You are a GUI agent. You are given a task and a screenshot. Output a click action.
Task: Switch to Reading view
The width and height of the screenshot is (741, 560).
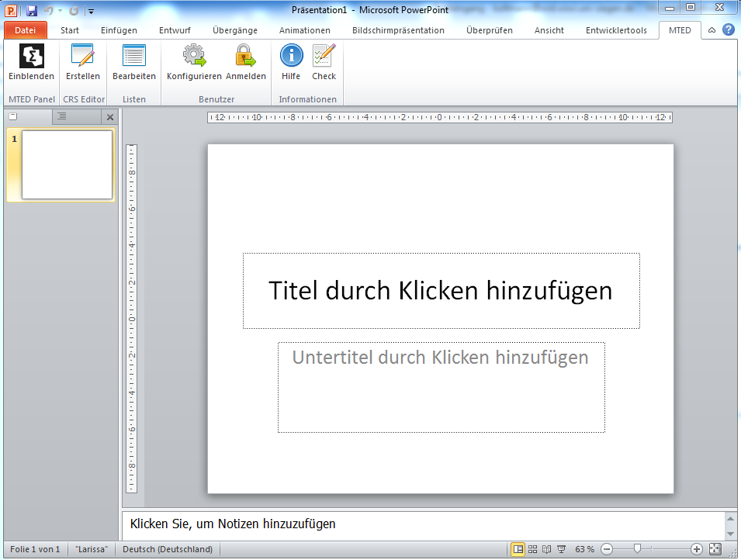[x=547, y=549]
